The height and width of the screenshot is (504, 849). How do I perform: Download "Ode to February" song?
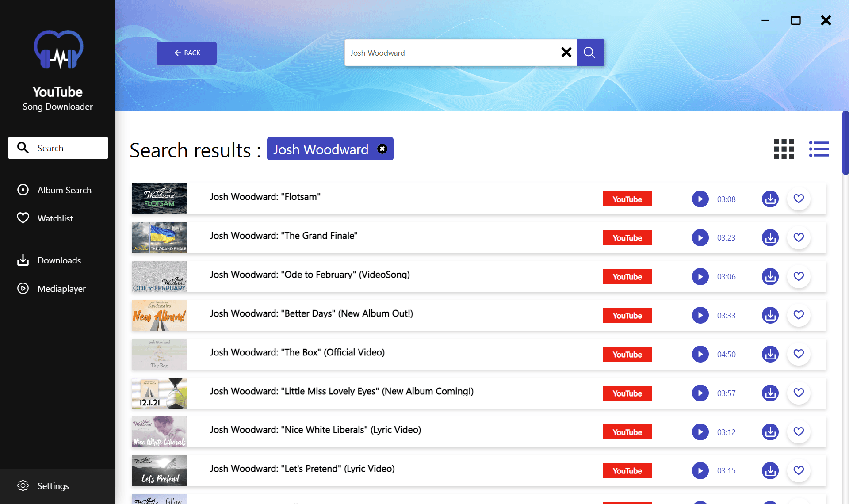click(770, 277)
